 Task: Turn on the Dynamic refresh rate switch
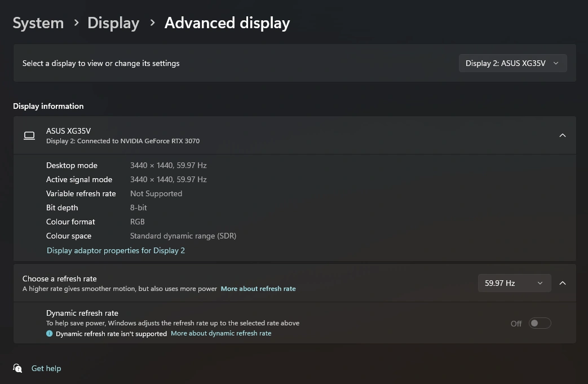pos(540,323)
